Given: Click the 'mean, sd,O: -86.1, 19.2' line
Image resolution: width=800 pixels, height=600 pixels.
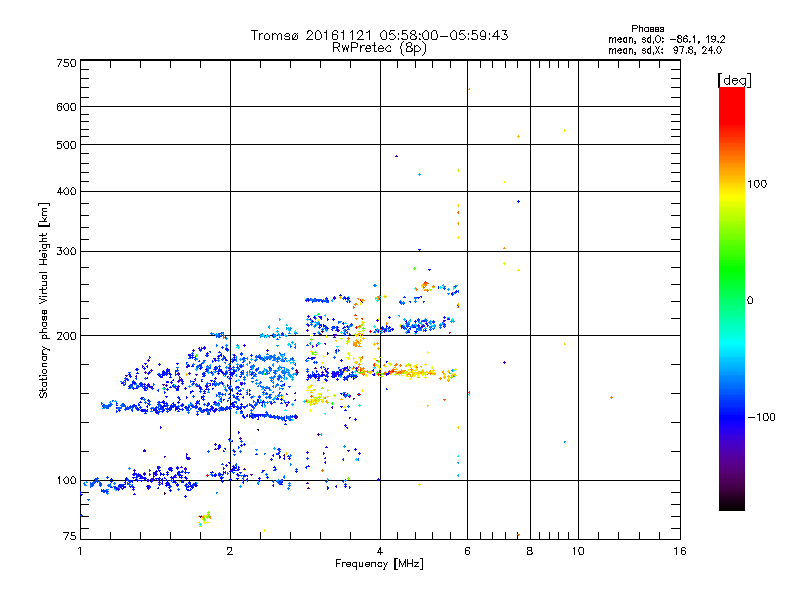Looking at the screenshot, I should (666, 39).
